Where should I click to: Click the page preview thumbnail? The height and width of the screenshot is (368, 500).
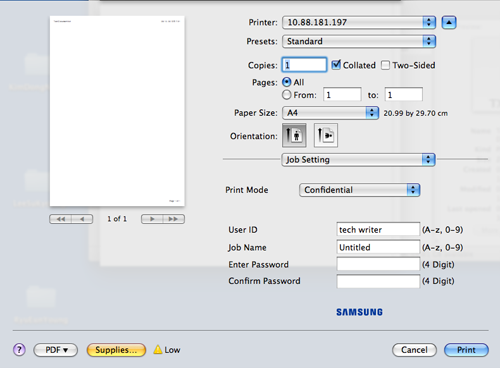(117, 111)
